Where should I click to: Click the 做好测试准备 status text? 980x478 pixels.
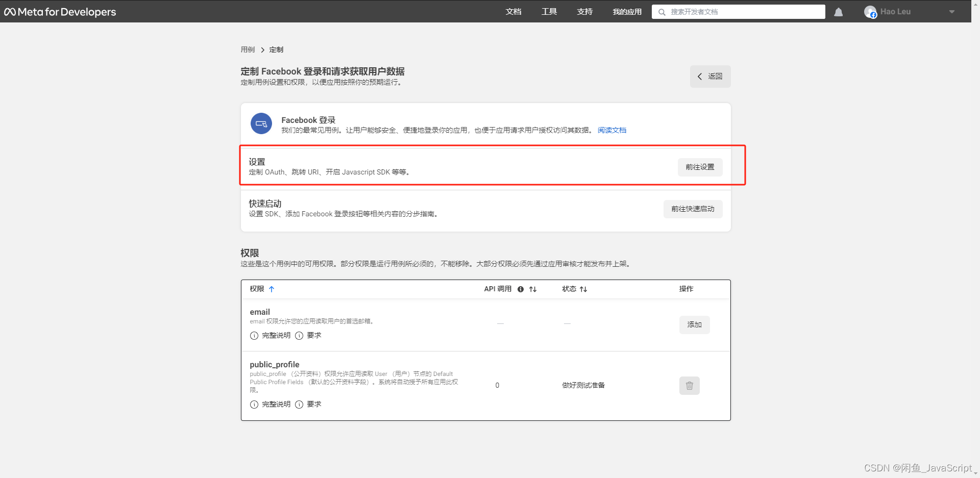pos(583,386)
